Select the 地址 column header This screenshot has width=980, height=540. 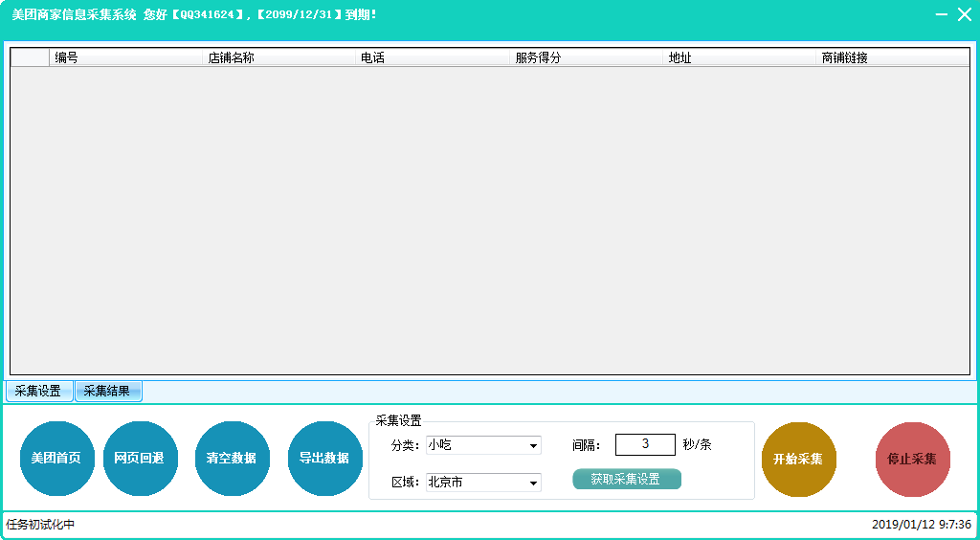739,57
